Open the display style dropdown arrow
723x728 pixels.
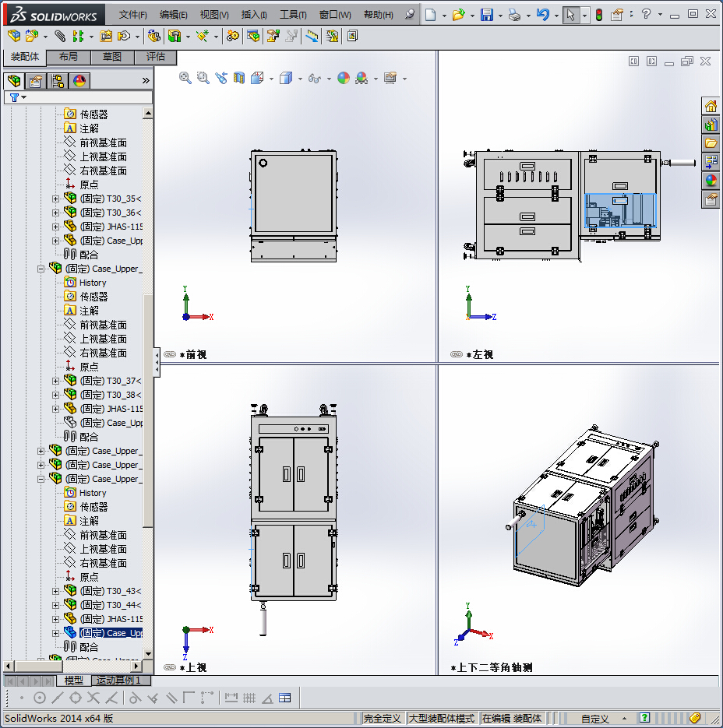(300, 79)
